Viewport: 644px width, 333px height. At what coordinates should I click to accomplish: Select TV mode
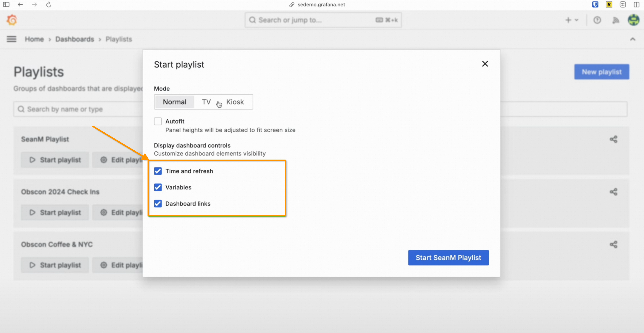pyautogui.click(x=206, y=102)
